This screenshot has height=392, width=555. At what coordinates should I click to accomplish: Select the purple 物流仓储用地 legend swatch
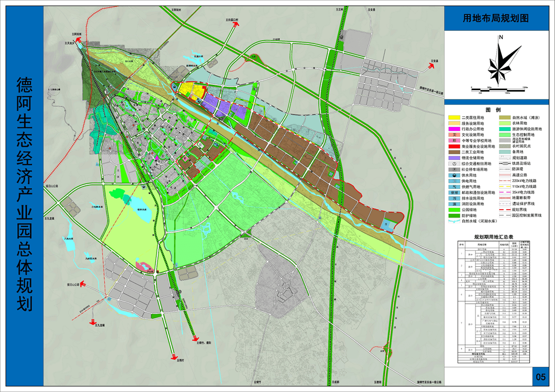(454, 158)
